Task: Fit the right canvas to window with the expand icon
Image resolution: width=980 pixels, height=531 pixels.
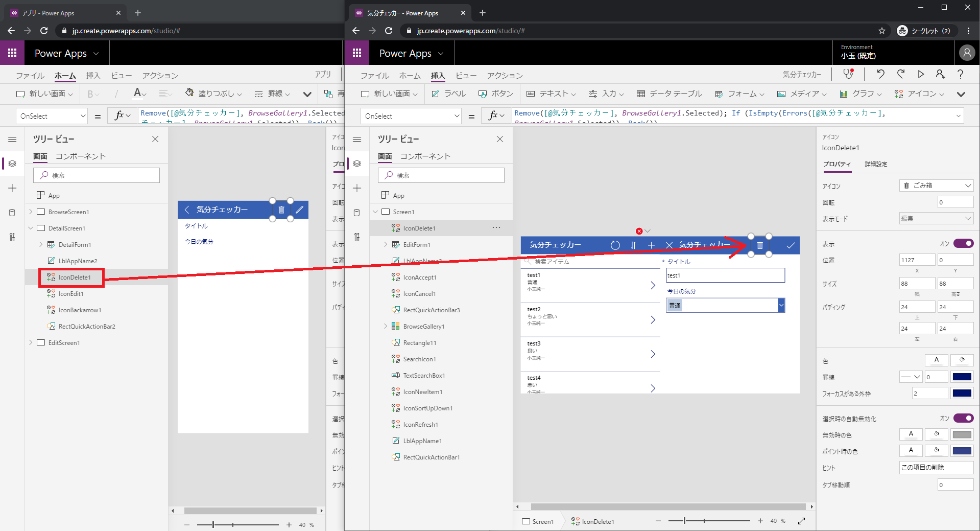Action: click(802, 521)
